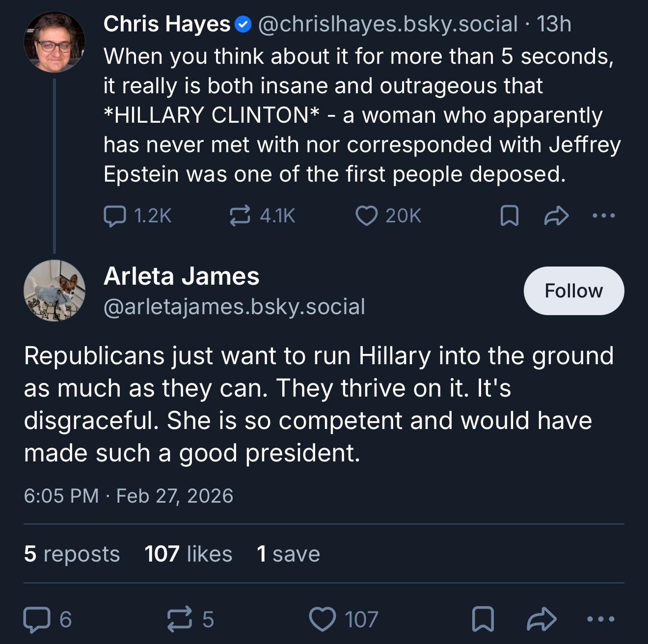Like Arleta James's post
Viewport: 648px width, 644px height.
pyautogui.click(x=323, y=619)
